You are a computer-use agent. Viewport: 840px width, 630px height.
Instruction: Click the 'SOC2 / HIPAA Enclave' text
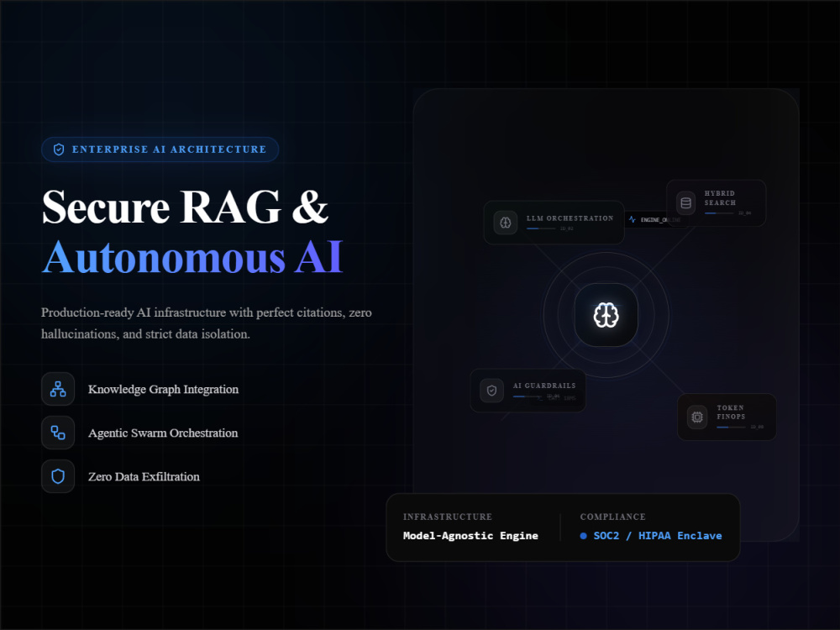point(658,536)
